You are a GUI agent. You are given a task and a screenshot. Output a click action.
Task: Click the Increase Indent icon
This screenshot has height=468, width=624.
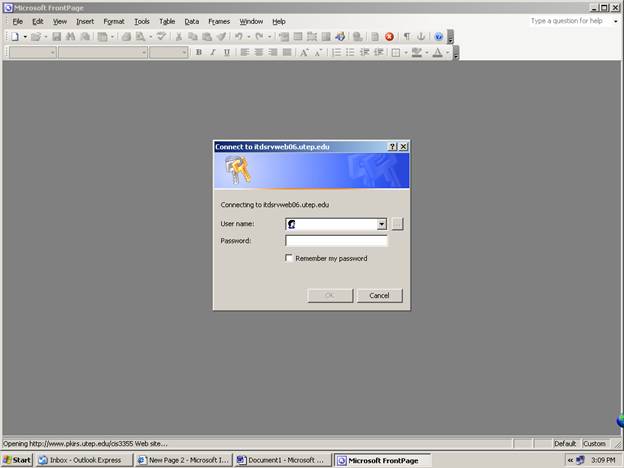(378, 53)
